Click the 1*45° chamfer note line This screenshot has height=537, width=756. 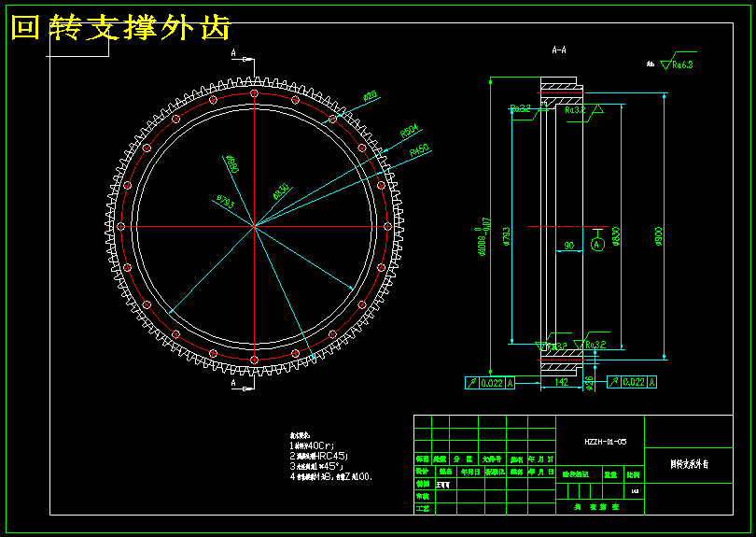[316, 466]
